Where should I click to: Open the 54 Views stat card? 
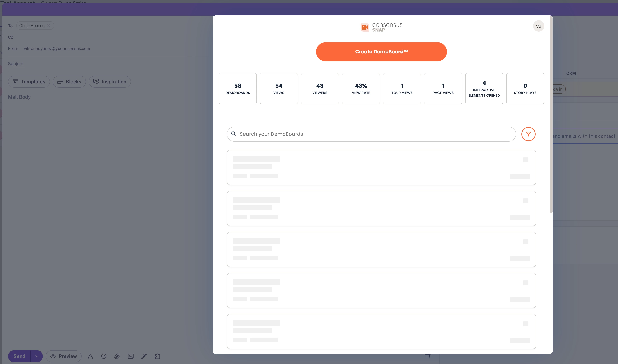click(x=279, y=89)
